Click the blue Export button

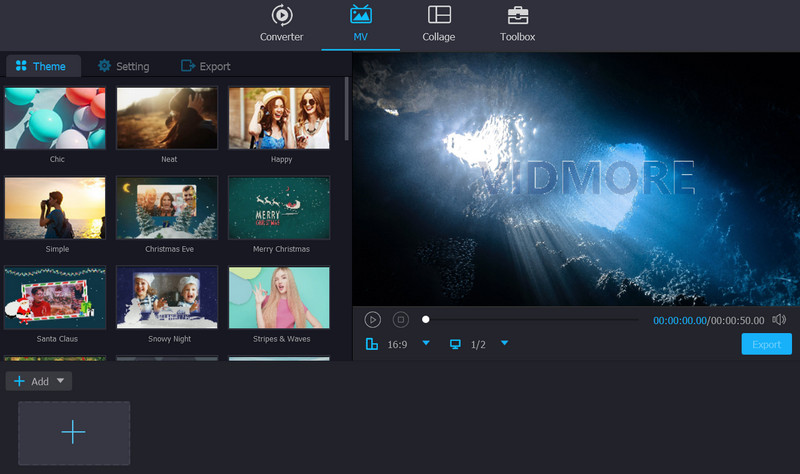[766, 344]
